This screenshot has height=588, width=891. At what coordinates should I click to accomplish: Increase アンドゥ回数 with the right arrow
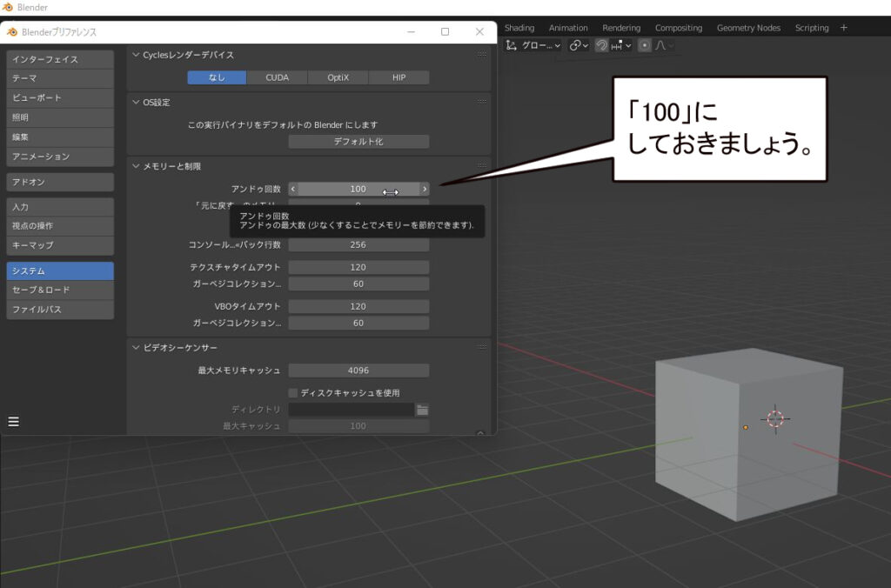[425, 189]
